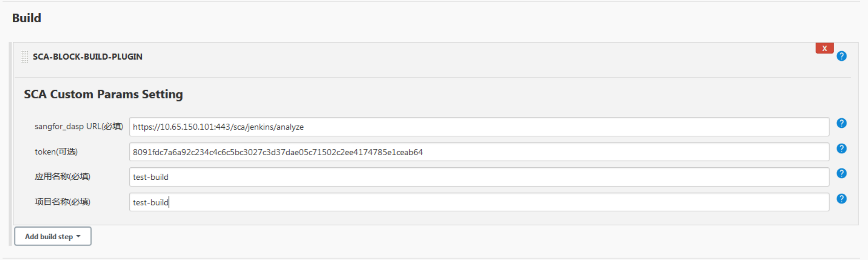The width and height of the screenshot is (868, 261).
Task: Click the Build section heading
Action: tap(27, 18)
